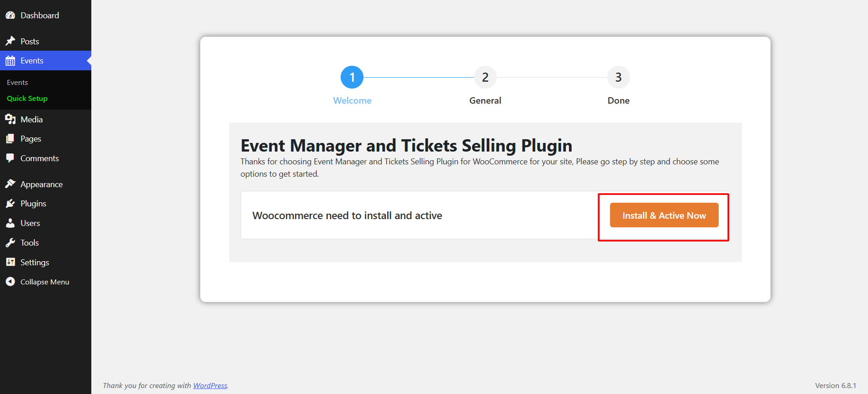Screen dimensions: 868x394
Task: Click the Appearance paintbrush icon
Action: 10,184
